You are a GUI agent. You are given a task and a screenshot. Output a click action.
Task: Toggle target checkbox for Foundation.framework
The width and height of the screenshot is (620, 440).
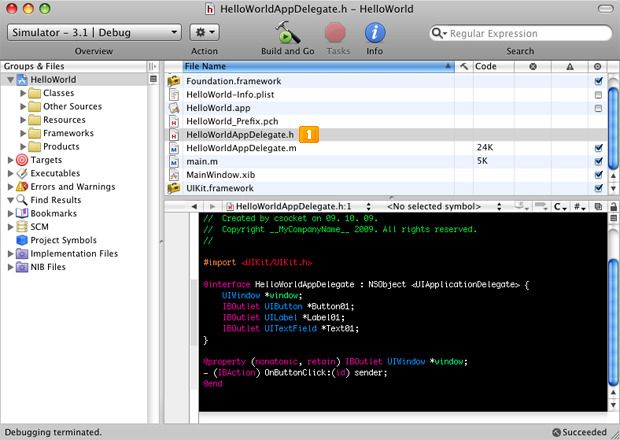pyautogui.click(x=598, y=81)
